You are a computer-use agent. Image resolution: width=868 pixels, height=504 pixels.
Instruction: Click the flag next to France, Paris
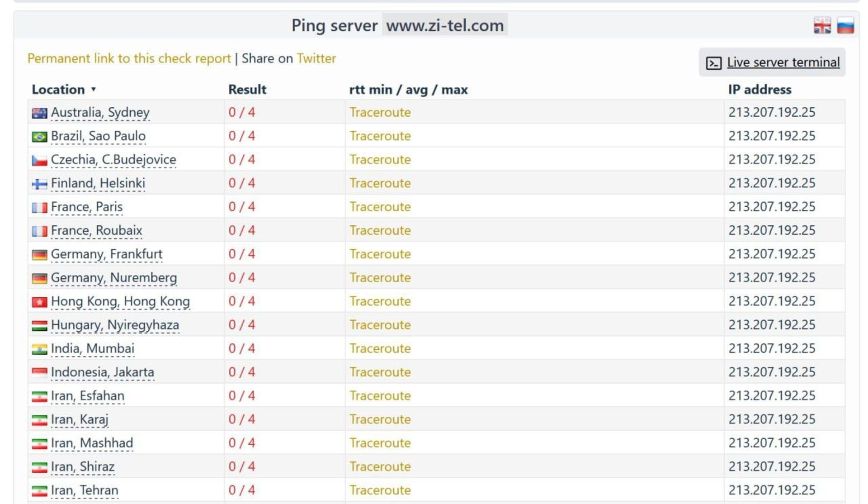coord(39,207)
